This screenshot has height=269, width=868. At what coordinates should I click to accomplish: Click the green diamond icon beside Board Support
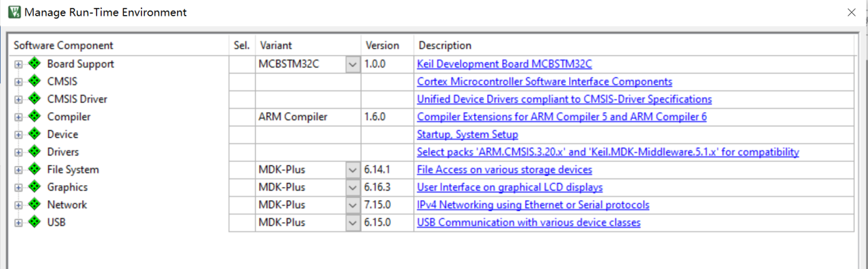click(34, 63)
